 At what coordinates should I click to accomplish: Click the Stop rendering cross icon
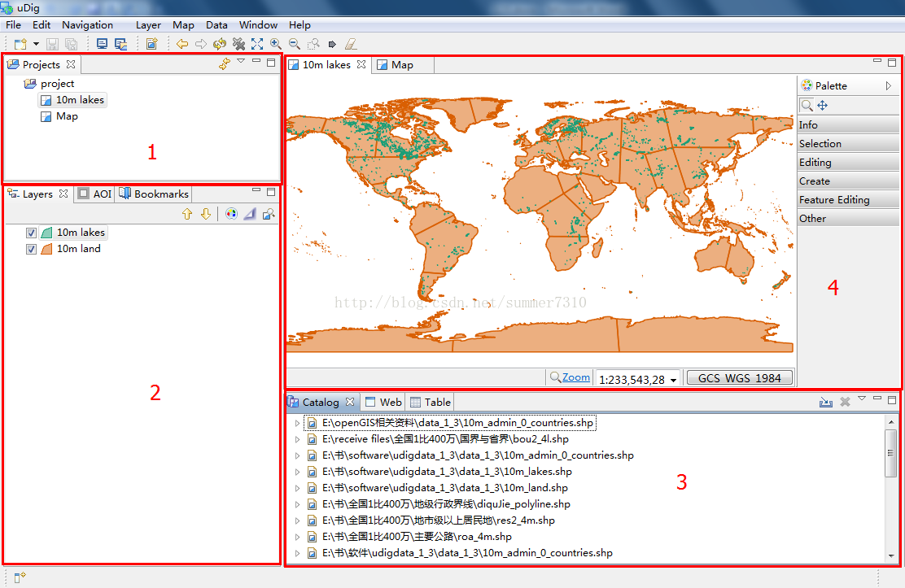(238, 44)
